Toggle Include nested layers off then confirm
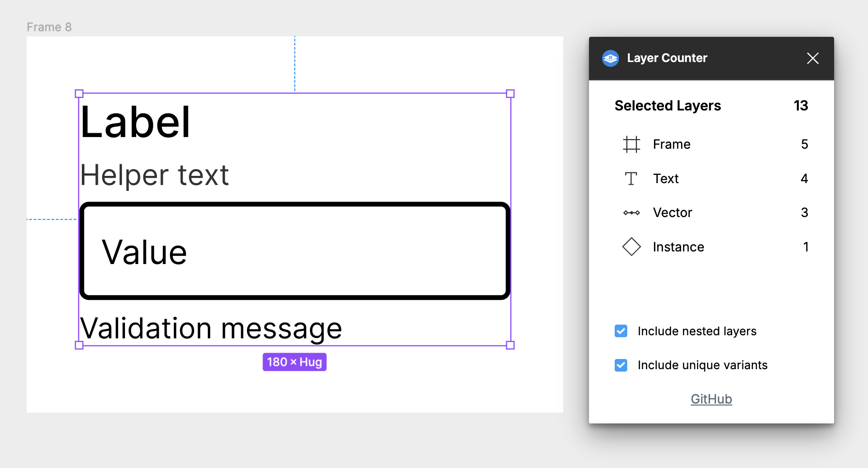The height and width of the screenshot is (468, 868). tap(620, 331)
